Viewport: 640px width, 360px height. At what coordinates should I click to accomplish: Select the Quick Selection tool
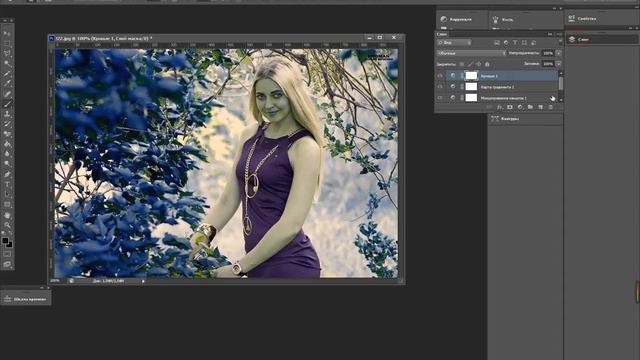7,64
